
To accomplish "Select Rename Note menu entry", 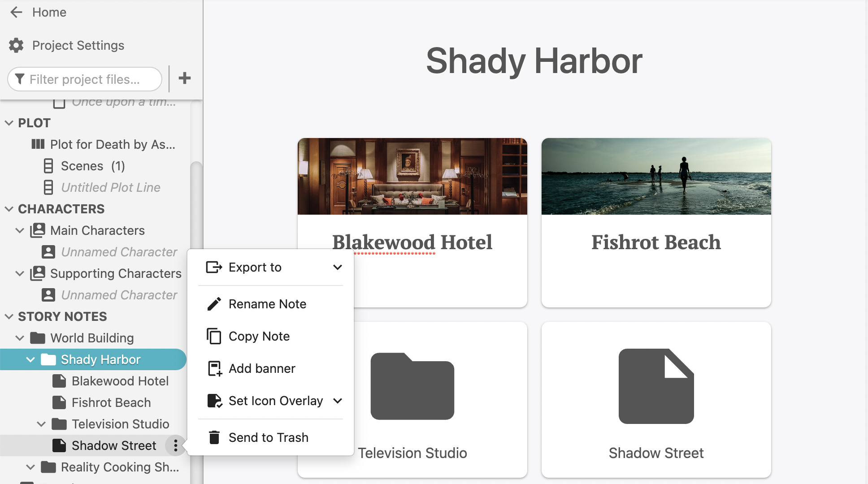I will pyautogui.click(x=270, y=304).
